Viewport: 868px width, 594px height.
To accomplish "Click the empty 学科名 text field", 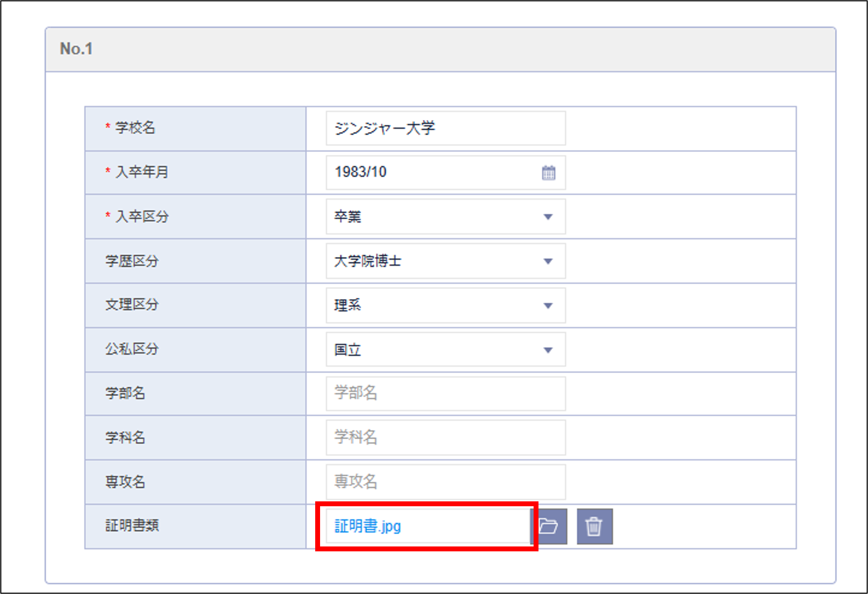I will [x=445, y=437].
